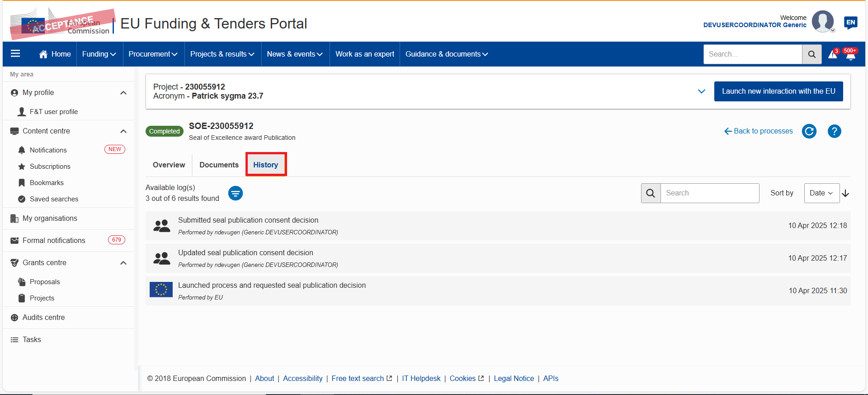The height and width of the screenshot is (395, 868).
Task: Open the IT Helpdesk footer link
Action: coord(421,379)
